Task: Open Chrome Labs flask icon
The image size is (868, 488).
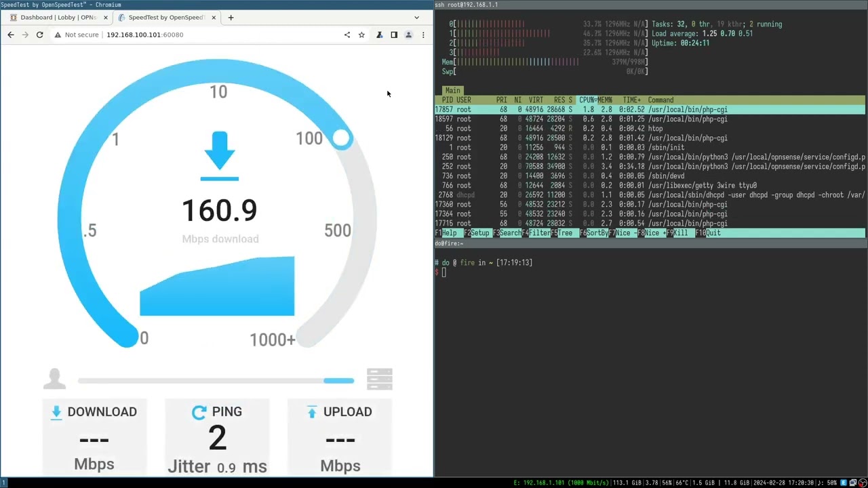Action: [x=379, y=35]
